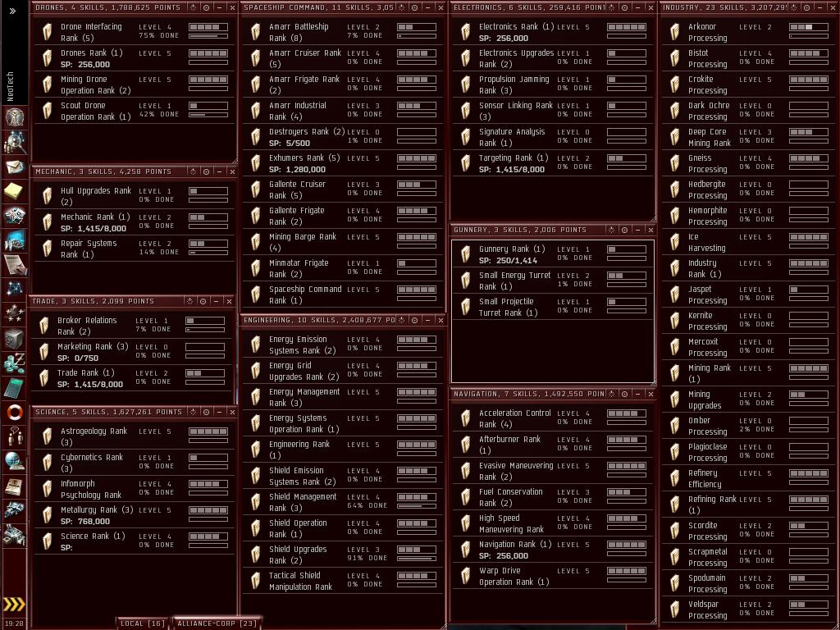Screen dimensions: 840x630
Task: Select the Warp Drive Operation skill row
Action: point(554,576)
